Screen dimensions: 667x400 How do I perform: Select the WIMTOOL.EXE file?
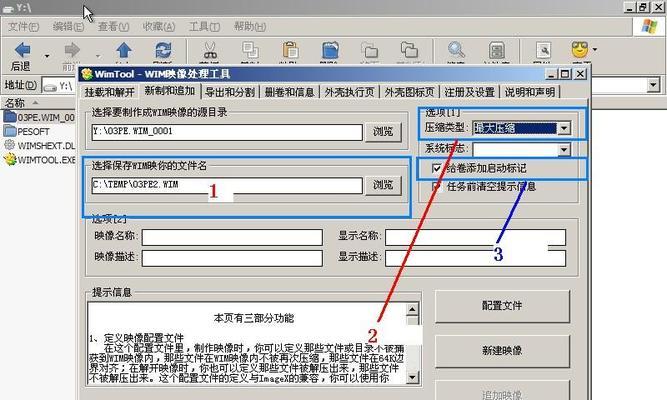pos(40,160)
